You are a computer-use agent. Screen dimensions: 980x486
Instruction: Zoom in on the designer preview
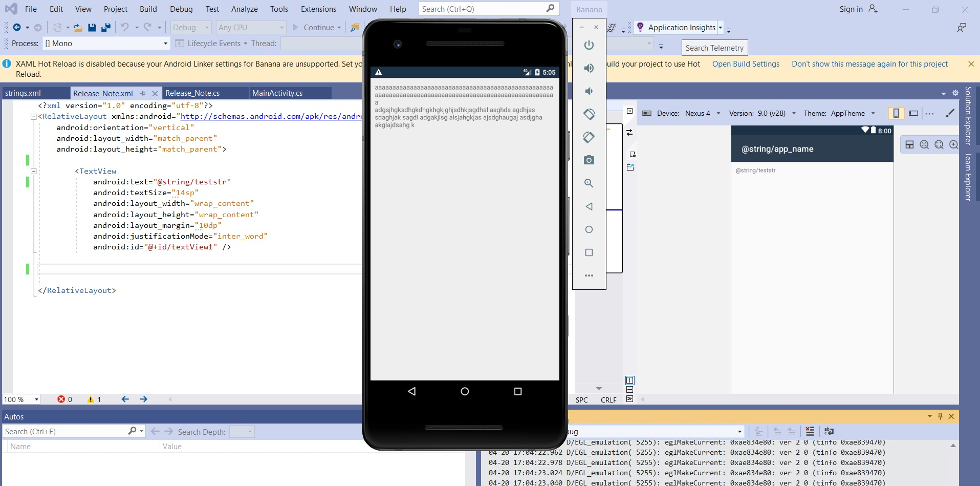click(953, 145)
